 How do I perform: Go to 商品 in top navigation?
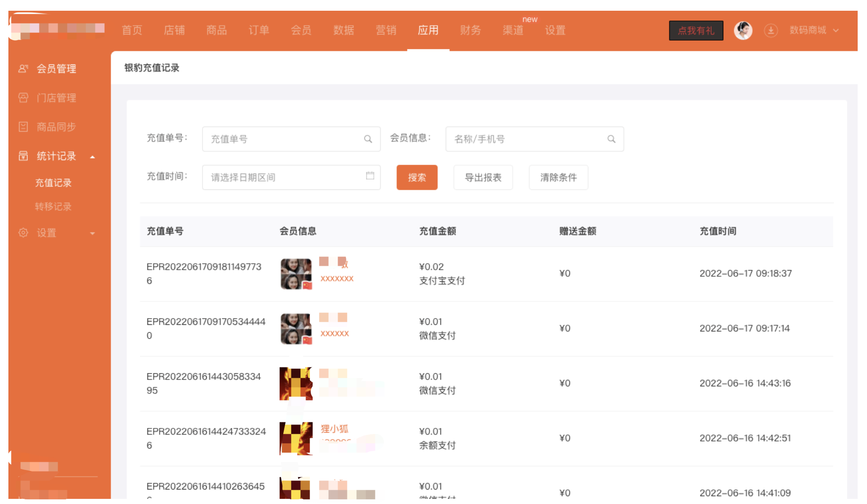pyautogui.click(x=217, y=30)
